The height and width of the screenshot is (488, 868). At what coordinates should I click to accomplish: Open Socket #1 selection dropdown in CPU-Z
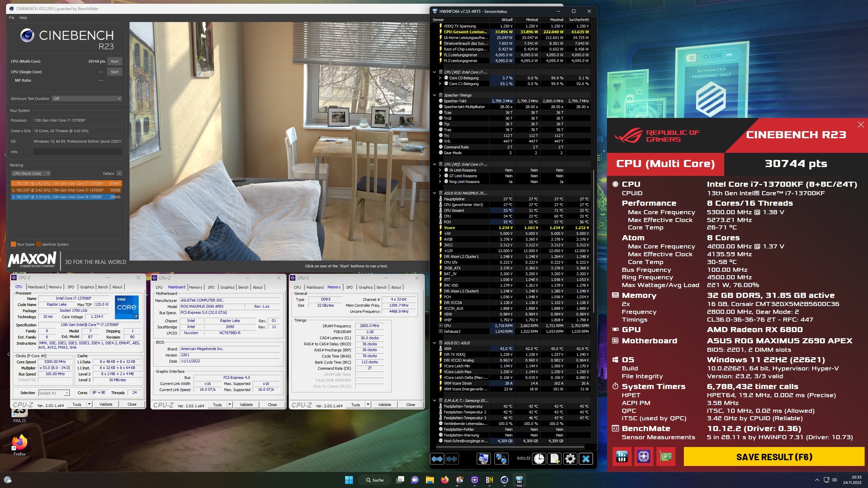[54, 393]
